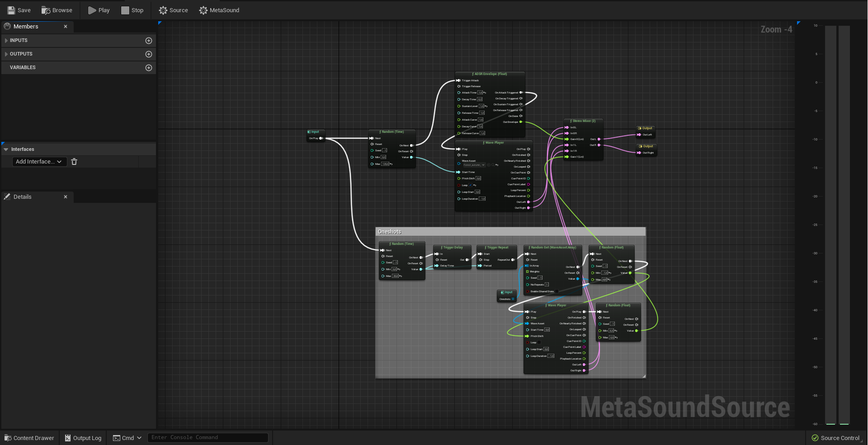
Task: Add a new variable with plus icon
Action: tap(149, 68)
